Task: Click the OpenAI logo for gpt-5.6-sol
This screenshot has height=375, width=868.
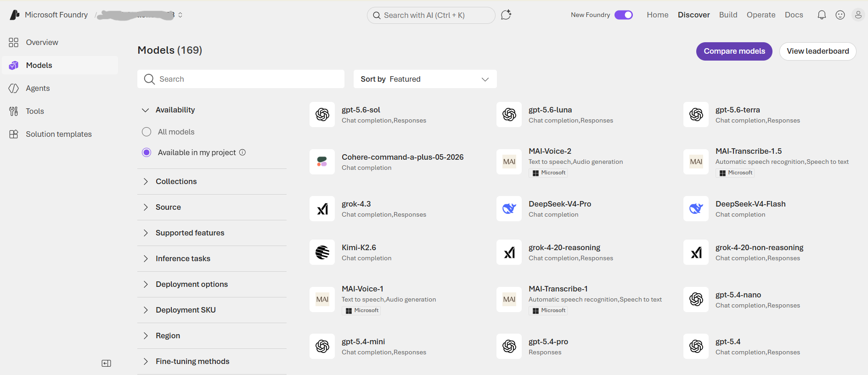Action: tap(322, 114)
